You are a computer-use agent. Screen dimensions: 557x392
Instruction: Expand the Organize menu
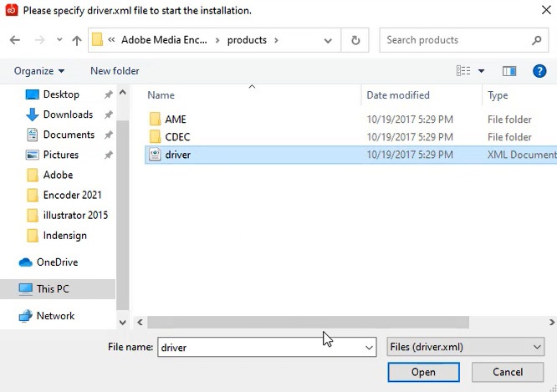38,71
